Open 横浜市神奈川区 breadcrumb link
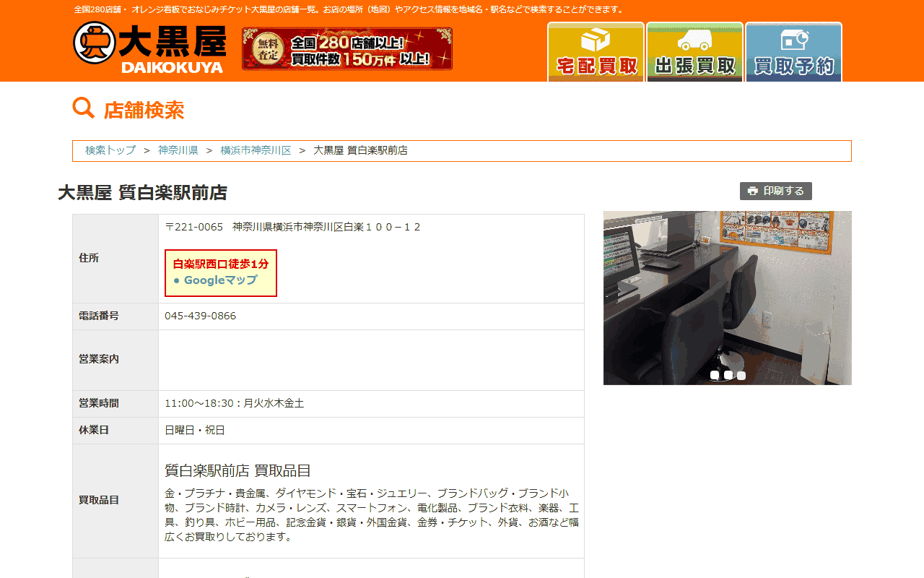Screen dimensions: 924x578 [x=256, y=150]
